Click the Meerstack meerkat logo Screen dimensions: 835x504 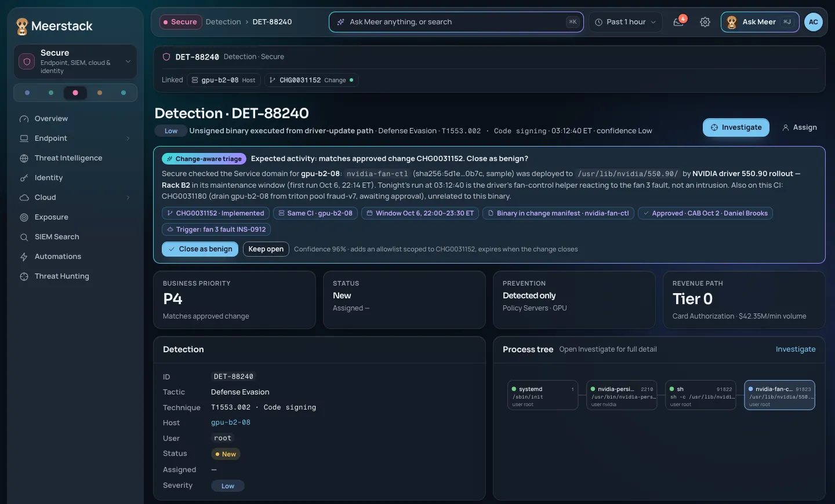(22, 26)
